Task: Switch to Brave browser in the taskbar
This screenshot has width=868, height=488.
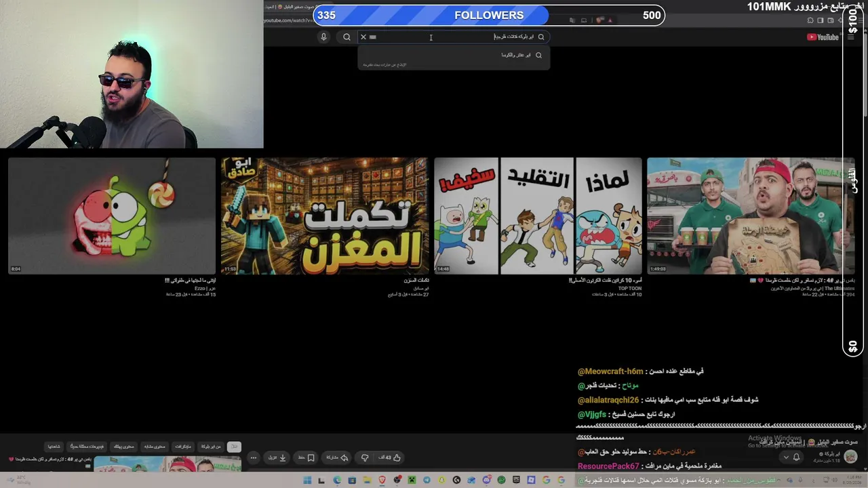Action: tap(382, 480)
